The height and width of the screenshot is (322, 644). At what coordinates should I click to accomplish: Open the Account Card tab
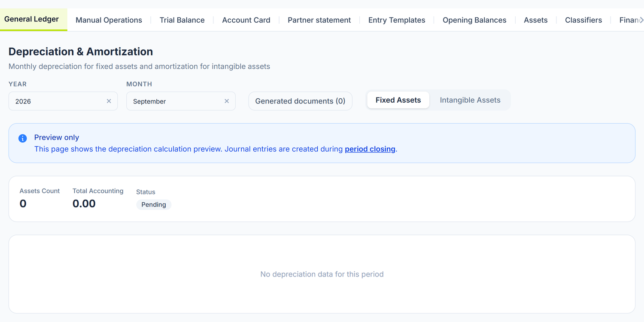(246, 20)
